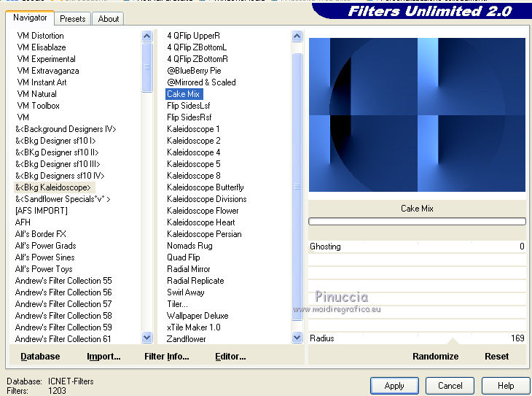Select &<Background Designers IV> category
The image size is (532, 396).
66,129
